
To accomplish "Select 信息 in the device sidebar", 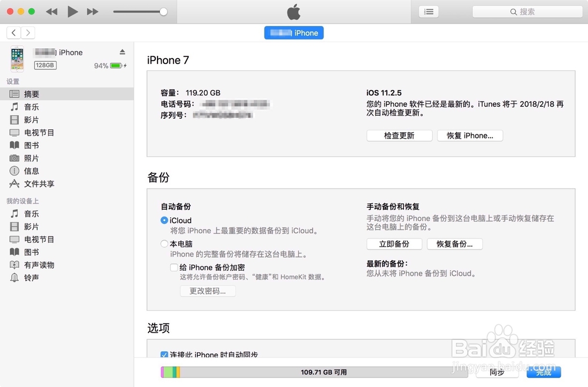I will pos(31,171).
